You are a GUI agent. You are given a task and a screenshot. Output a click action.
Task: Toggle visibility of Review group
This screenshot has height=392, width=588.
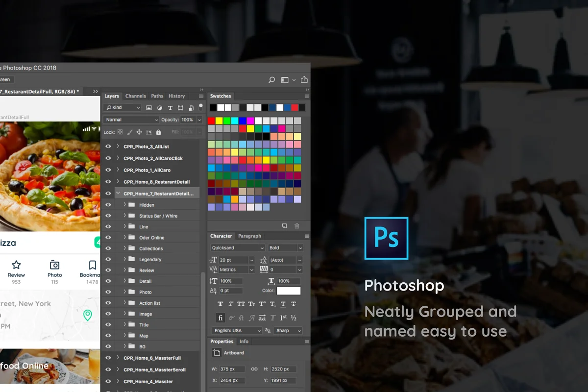(x=108, y=270)
